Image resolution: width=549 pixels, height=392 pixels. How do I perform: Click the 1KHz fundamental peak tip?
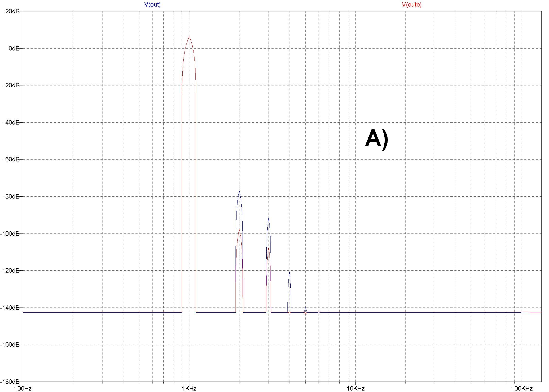pos(189,37)
